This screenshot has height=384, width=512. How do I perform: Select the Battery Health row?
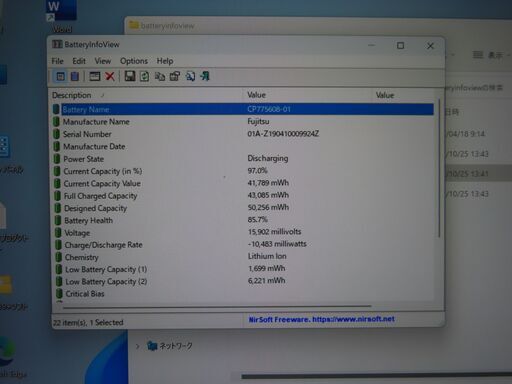click(243, 220)
